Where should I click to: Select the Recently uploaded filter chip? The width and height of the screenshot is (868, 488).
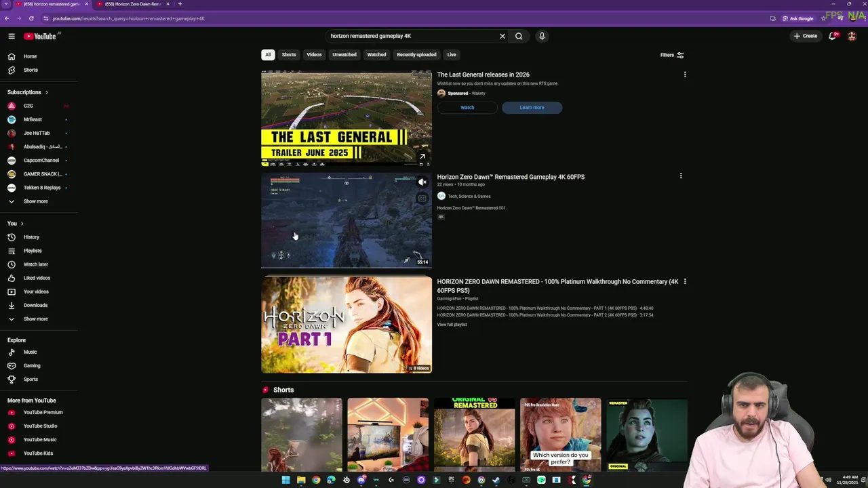click(x=416, y=54)
